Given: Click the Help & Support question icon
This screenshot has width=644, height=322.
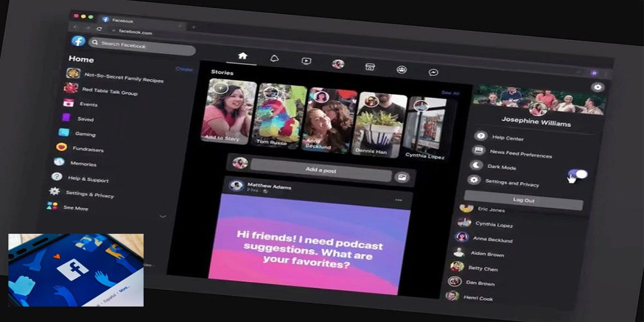Looking at the screenshot, I should pos(57,176).
